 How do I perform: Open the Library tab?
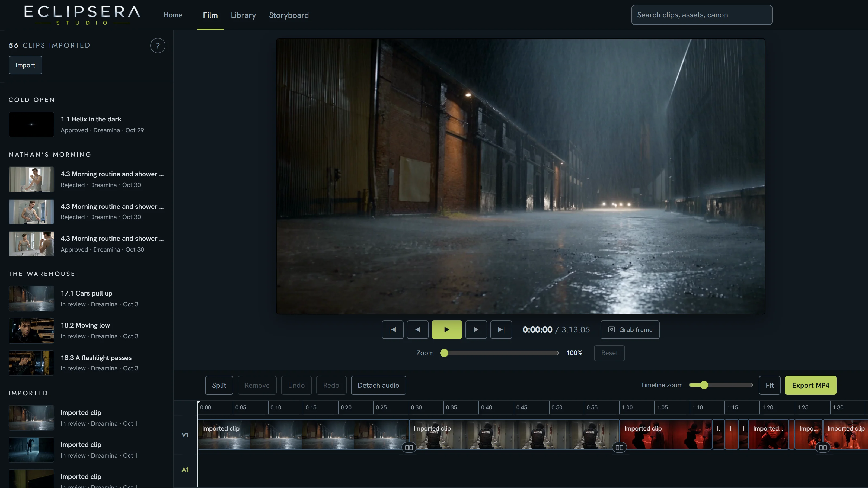pyautogui.click(x=243, y=15)
